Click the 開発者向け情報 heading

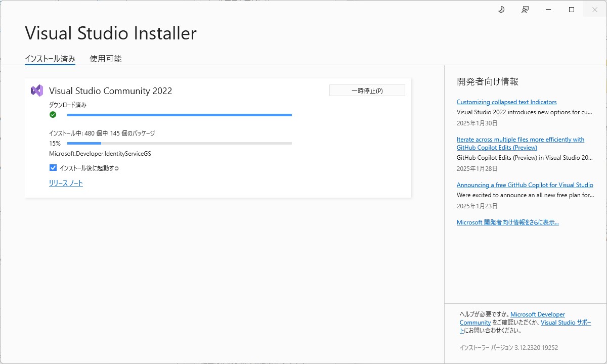click(488, 82)
